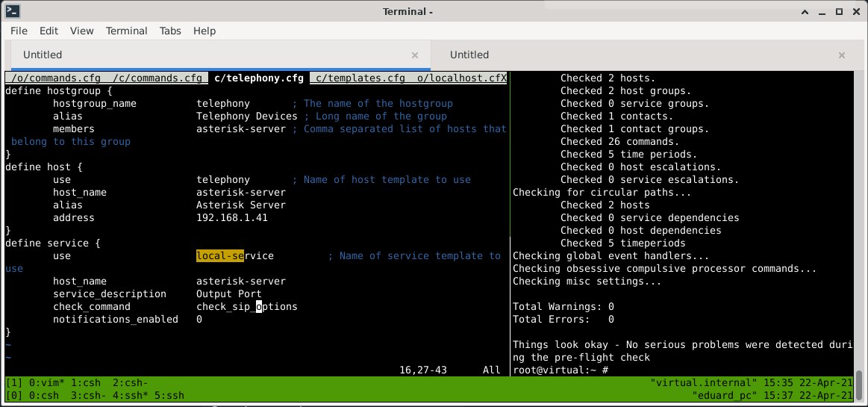The width and height of the screenshot is (868, 407).
Task: Select the o/localhost.cf vim tab
Action: (459, 78)
